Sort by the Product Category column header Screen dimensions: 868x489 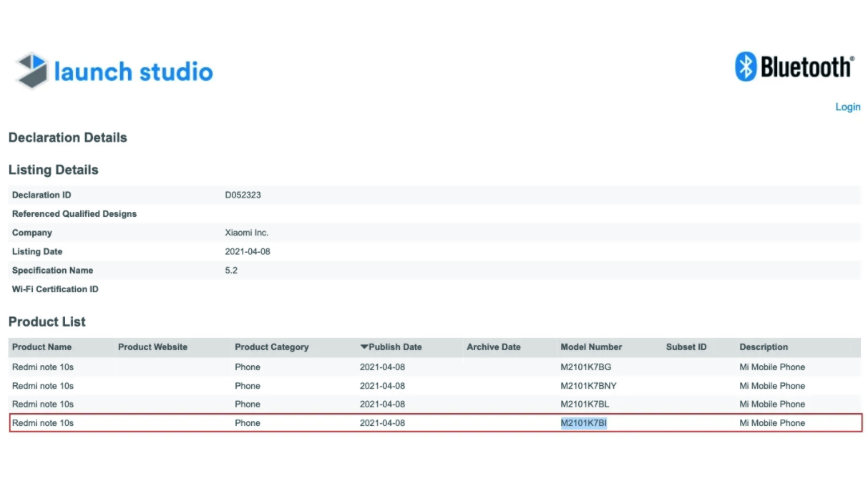[x=271, y=347]
